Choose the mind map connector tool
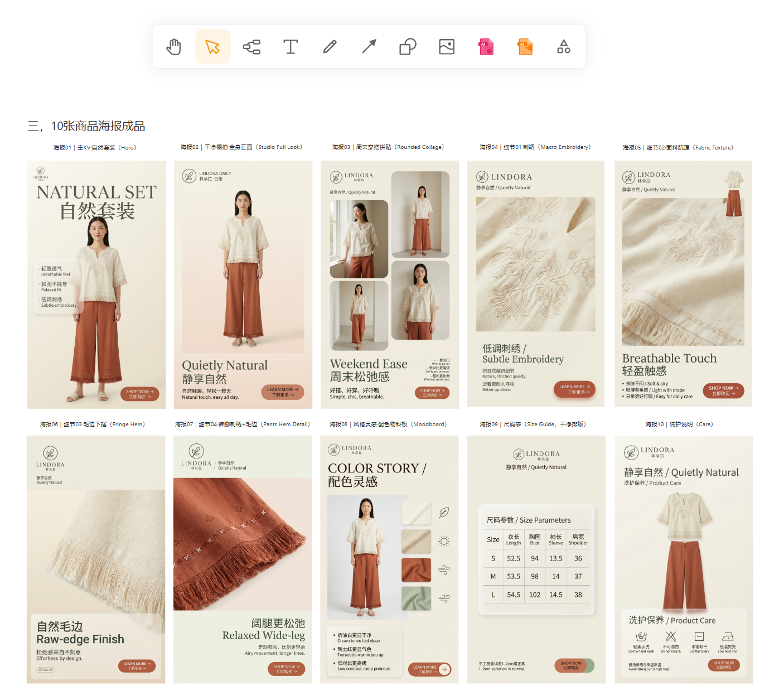 [x=251, y=47]
